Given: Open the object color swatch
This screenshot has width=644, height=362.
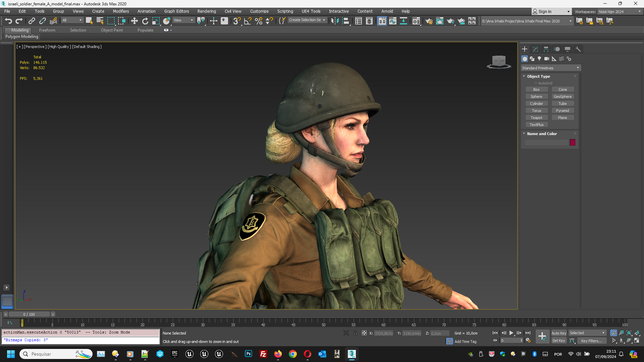Looking at the screenshot, I should coord(573,142).
